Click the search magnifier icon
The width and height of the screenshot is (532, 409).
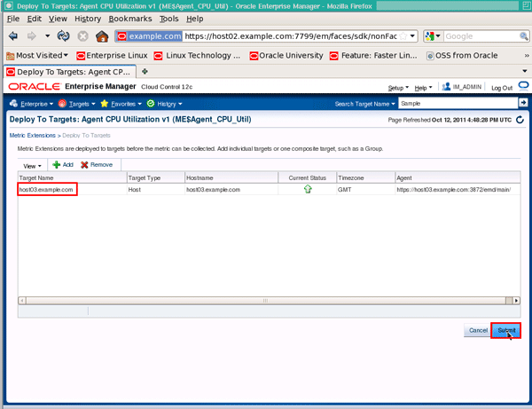pos(523,36)
